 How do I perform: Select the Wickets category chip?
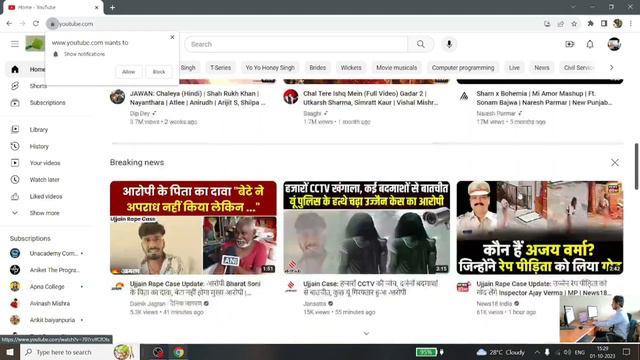[351, 68]
